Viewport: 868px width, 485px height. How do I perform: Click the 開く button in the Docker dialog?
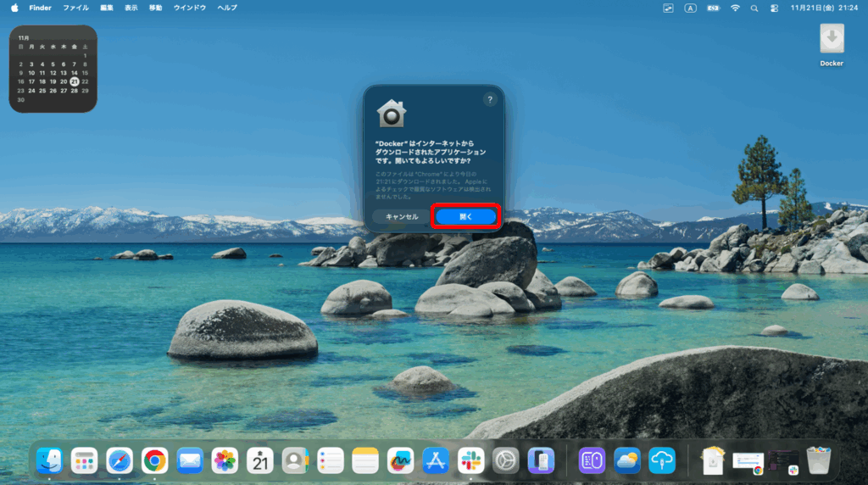465,216
